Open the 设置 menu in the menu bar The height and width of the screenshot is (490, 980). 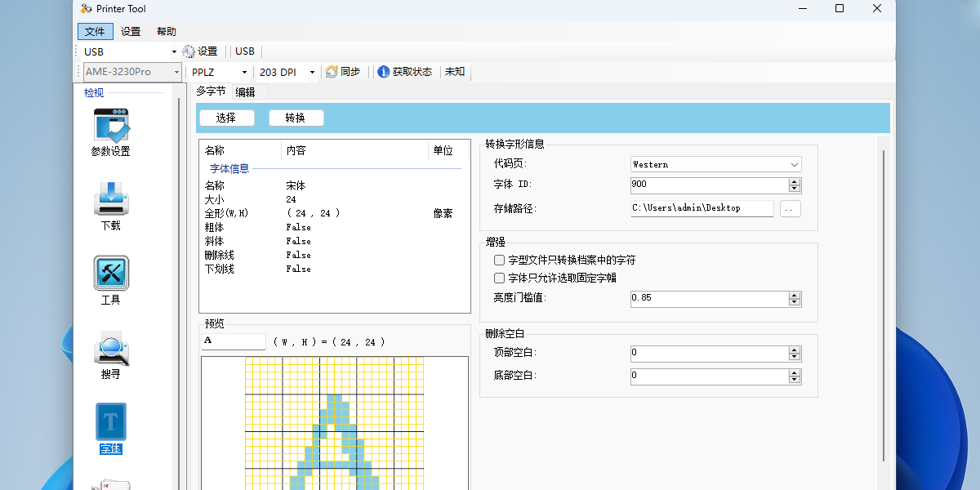click(x=131, y=32)
